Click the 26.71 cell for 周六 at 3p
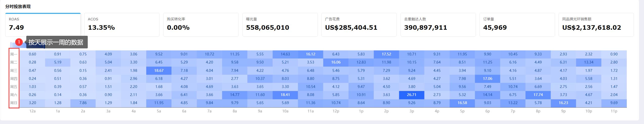Image resolution: width=644 pixels, height=124 pixels. click(412, 95)
